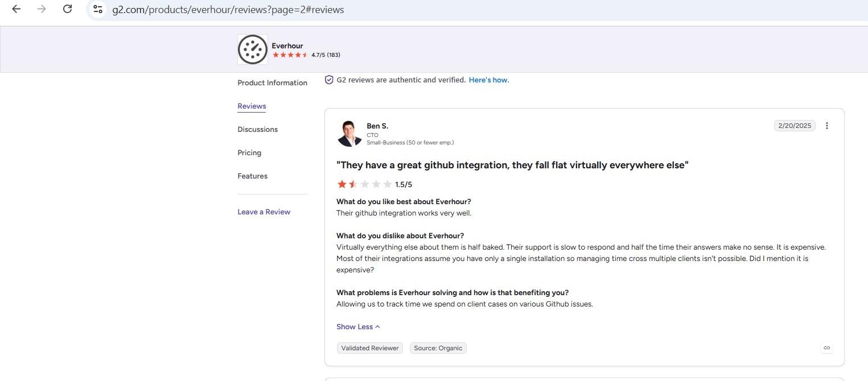Open the three-dot menu on Ben S. review
This screenshot has height=381, width=868.
tap(827, 126)
